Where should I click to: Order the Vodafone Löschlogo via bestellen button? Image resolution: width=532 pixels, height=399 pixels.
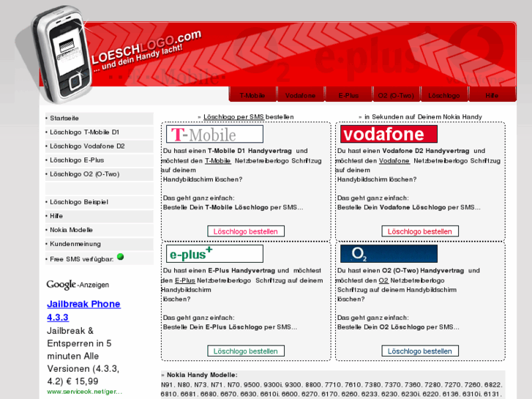tap(420, 231)
